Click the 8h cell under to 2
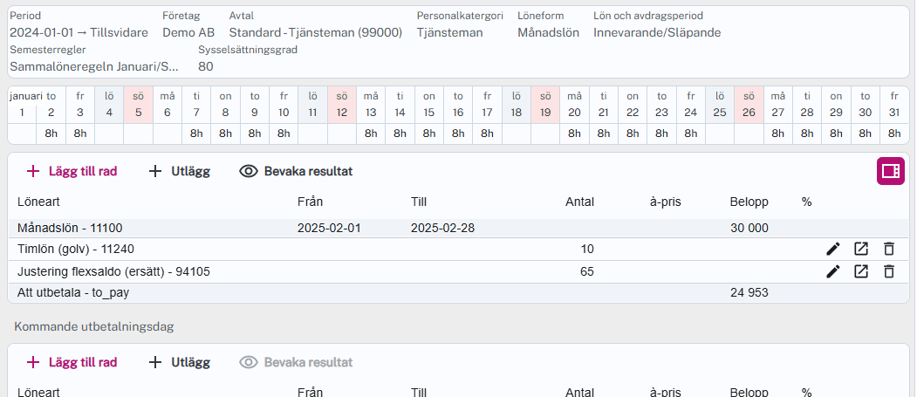This screenshot has width=917, height=397. pos(51,133)
